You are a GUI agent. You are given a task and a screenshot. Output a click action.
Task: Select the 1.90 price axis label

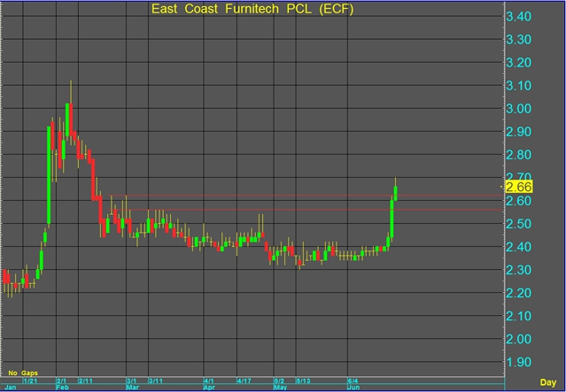pos(518,362)
